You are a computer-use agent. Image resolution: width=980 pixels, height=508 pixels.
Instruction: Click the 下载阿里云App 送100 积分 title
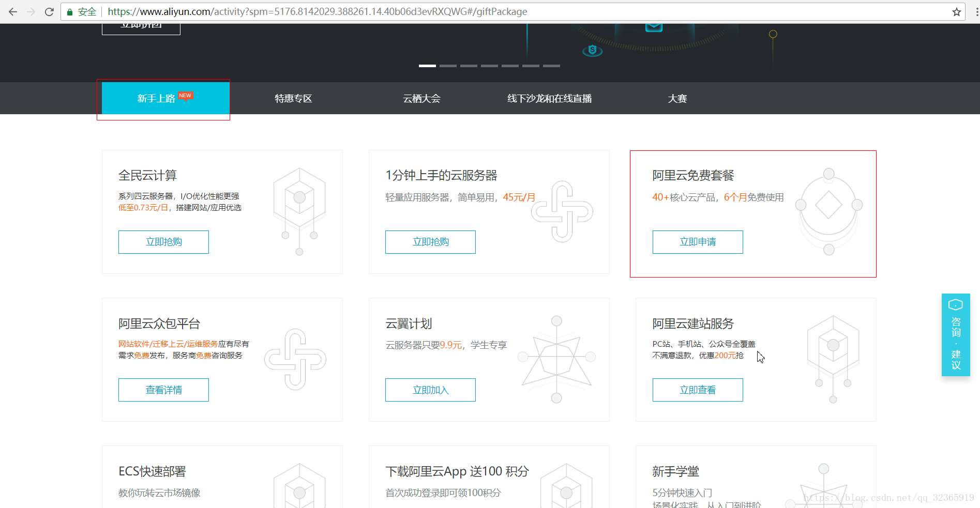pos(457,471)
